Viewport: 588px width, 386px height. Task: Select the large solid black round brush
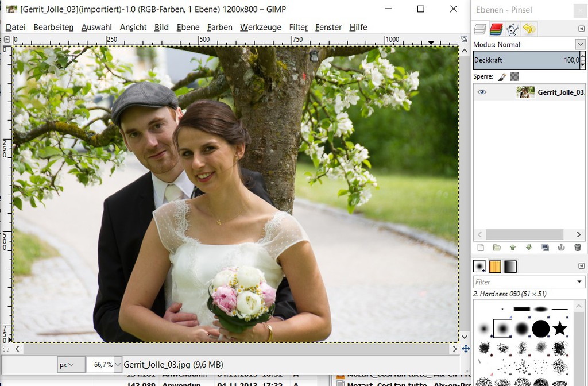[x=541, y=329]
